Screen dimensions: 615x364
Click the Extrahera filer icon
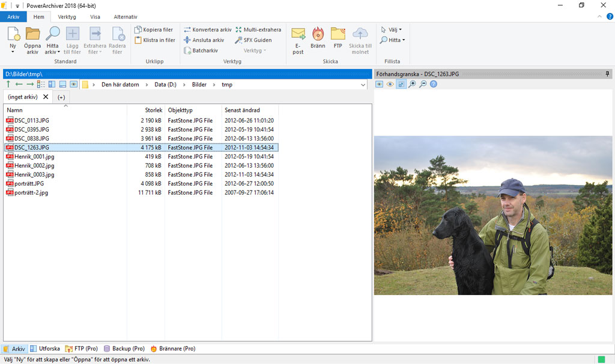click(x=95, y=34)
